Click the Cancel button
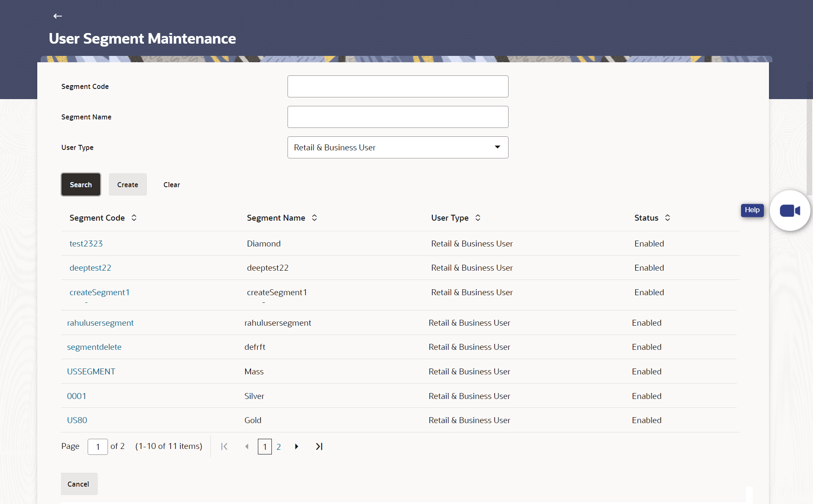This screenshot has height=504, width=813. tap(79, 484)
